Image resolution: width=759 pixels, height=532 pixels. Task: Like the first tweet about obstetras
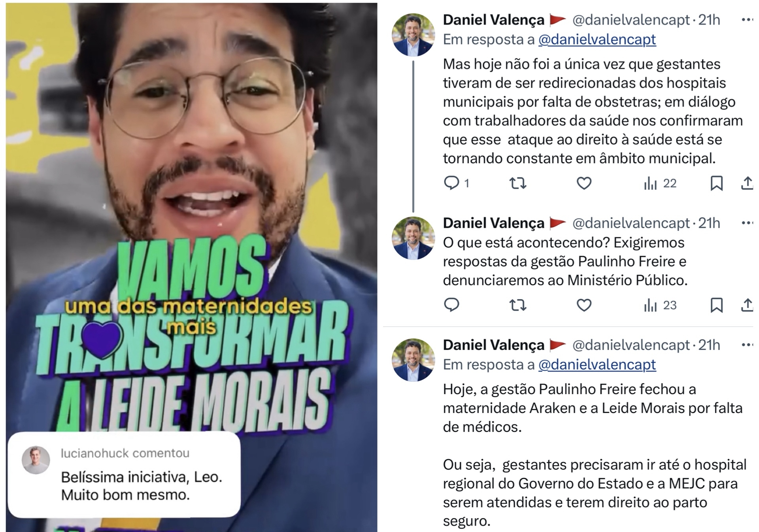coord(584,183)
